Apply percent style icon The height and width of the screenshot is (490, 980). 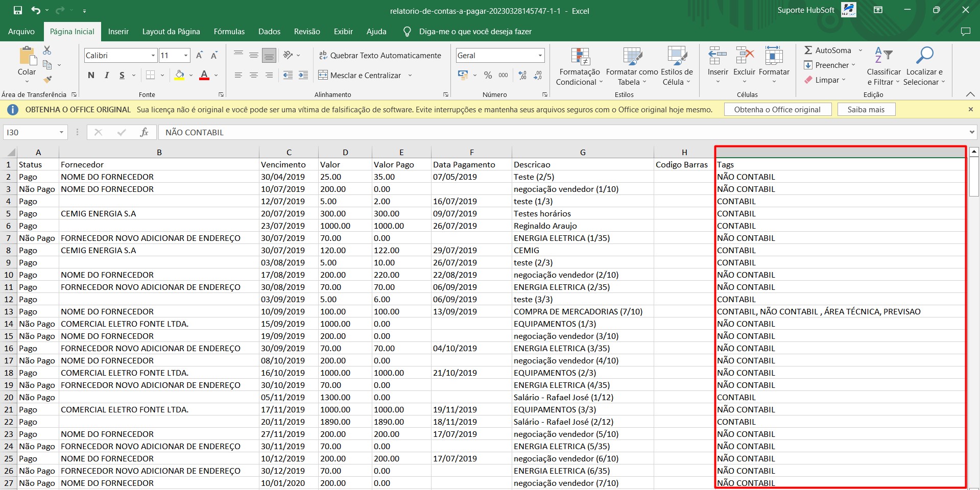[488, 75]
